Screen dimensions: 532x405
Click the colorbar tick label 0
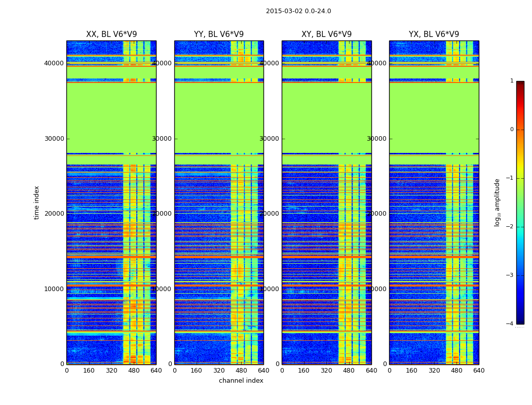tap(512, 130)
